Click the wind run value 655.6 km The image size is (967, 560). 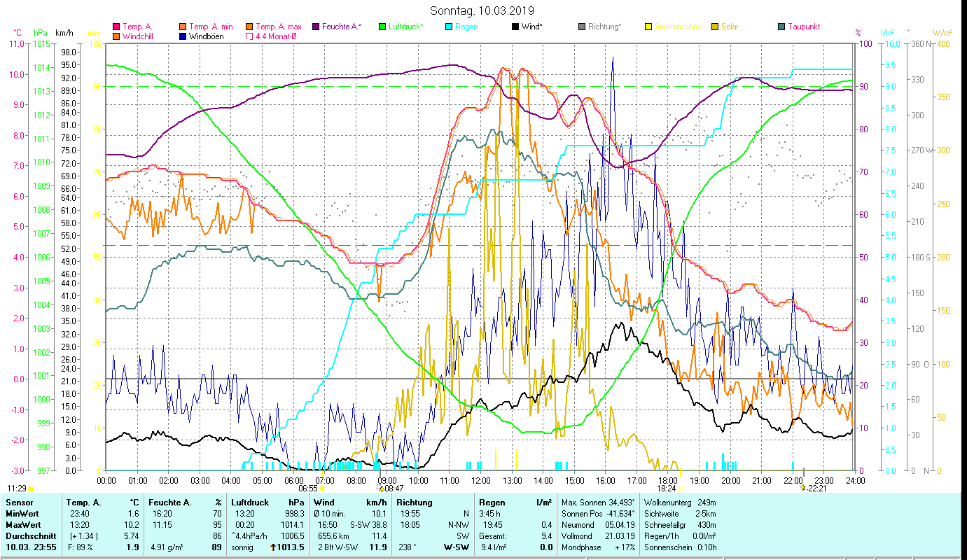tap(333, 536)
